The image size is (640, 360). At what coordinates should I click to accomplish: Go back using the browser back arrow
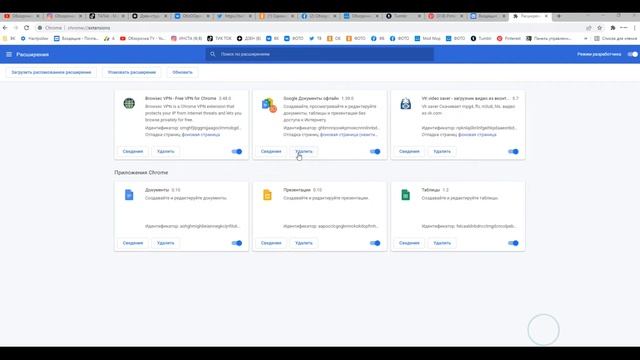(x=5, y=28)
